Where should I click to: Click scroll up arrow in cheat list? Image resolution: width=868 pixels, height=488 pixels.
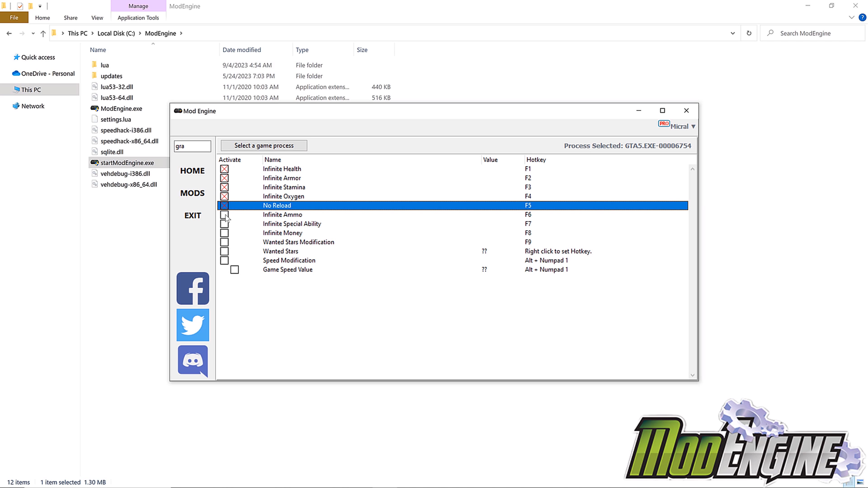692,169
